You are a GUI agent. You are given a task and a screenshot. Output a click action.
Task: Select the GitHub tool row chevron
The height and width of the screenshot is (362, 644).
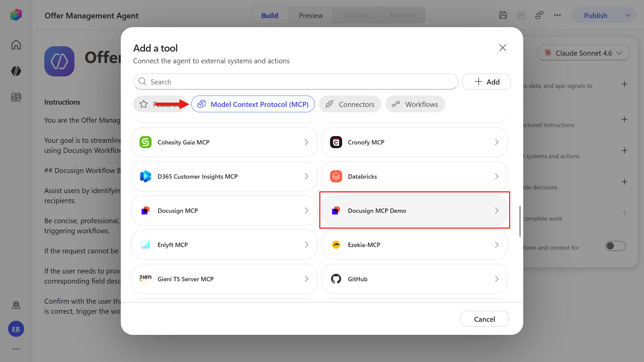click(x=497, y=279)
